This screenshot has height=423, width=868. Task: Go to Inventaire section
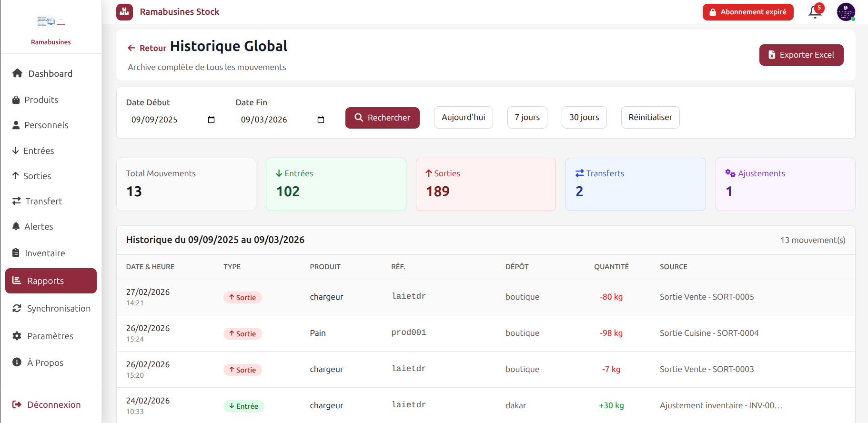45,253
